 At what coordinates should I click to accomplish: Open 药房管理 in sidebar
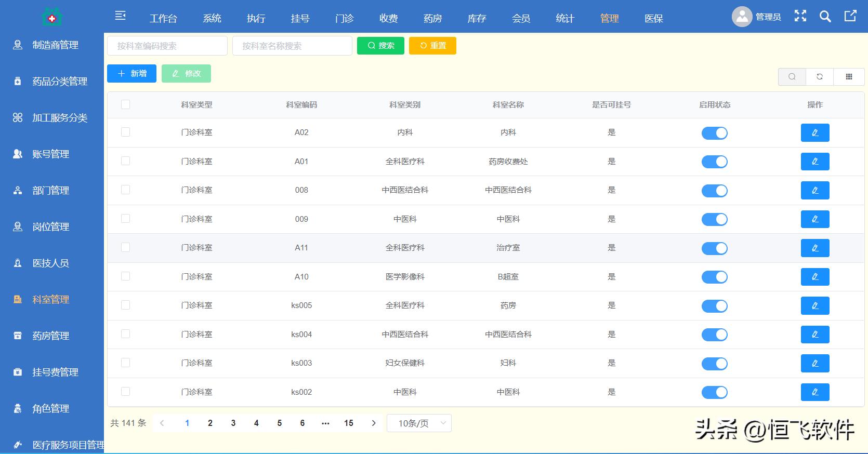[x=52, y=336]
